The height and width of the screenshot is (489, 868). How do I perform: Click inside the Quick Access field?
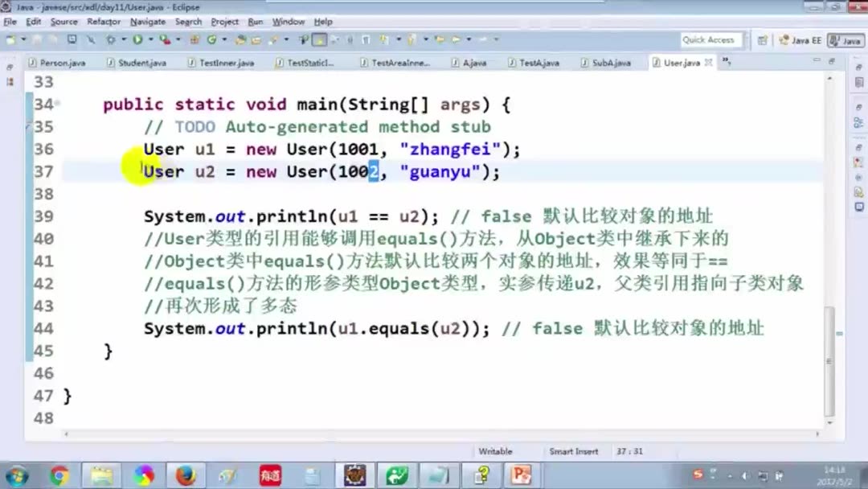point(710,39)
